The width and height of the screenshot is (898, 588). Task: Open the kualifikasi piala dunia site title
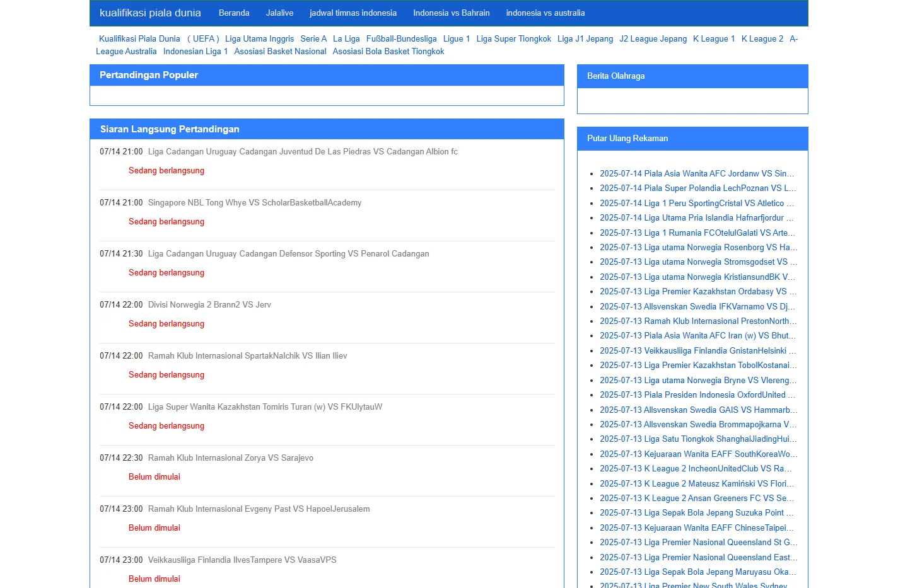(x=150, y=13)
